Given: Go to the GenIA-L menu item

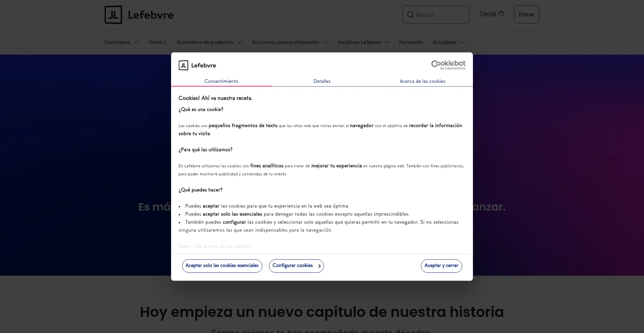Looking at the screenshot, I should [x=158, y=42].
